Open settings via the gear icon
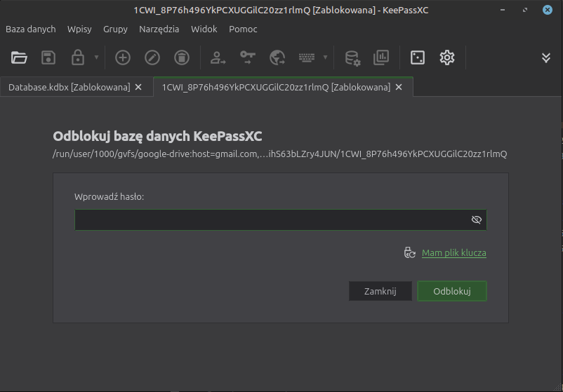The height and width of the screenshot is (392, 563). tap(447, 58)
